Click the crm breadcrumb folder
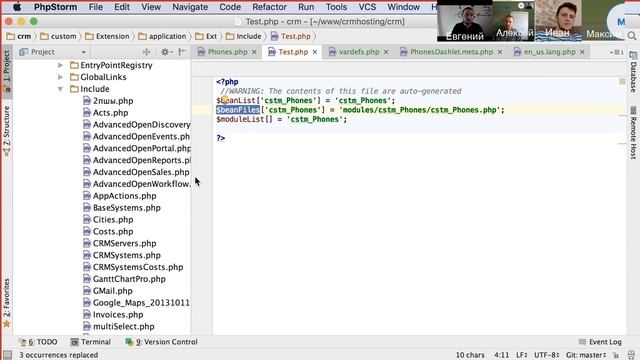Screen dimensions: 640x360 click(x=19, y=36)
